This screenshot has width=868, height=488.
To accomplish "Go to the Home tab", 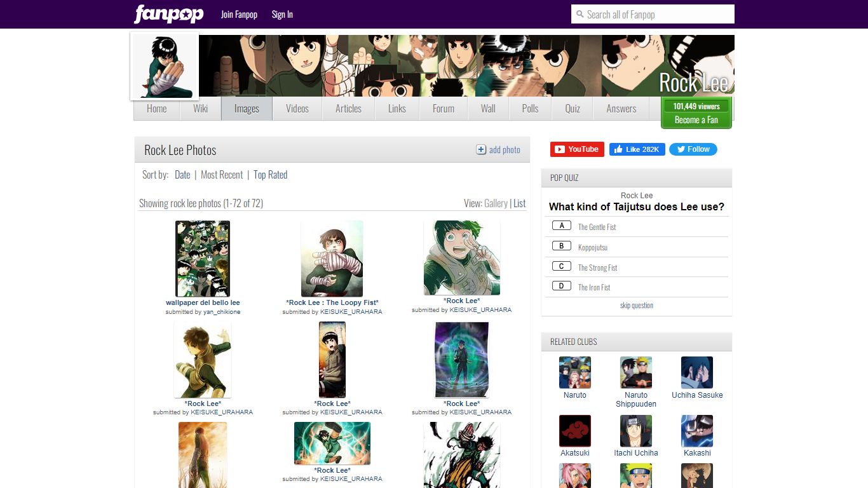I will 157,109.
